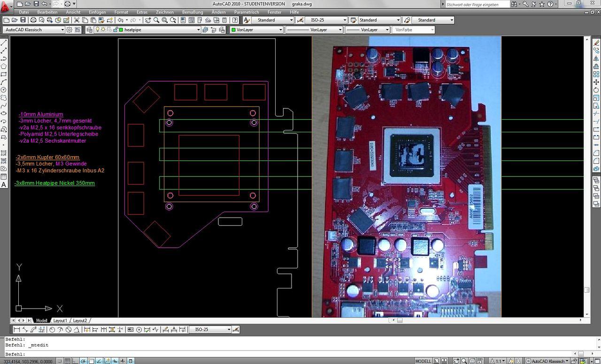Click the Multiline Text 'A' tool
This screenshot has height=364, width=601.
(x=4, y=184)
